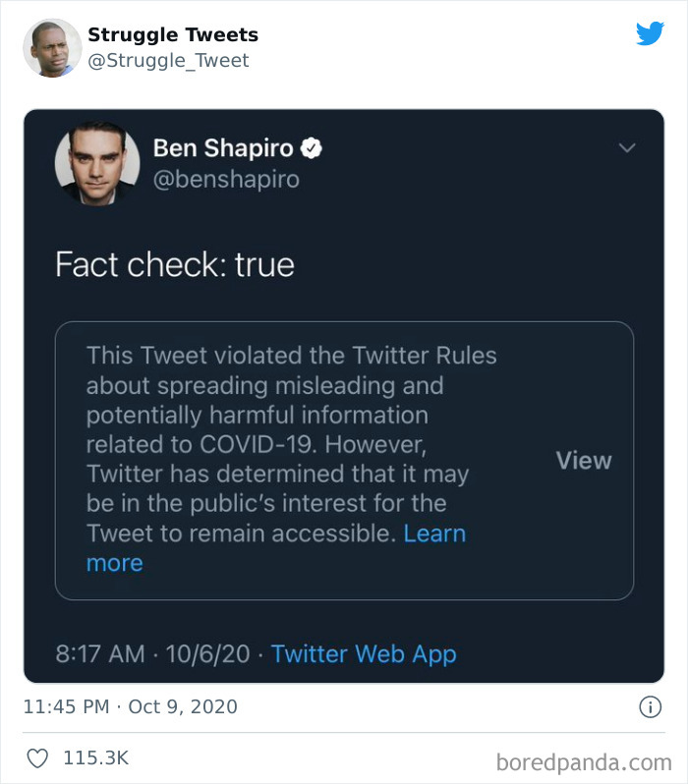Image resolution: width=688 pixels, height=784 pixels.
Task: Open Struggle Tweets profile picture
Action: point(52,47)
